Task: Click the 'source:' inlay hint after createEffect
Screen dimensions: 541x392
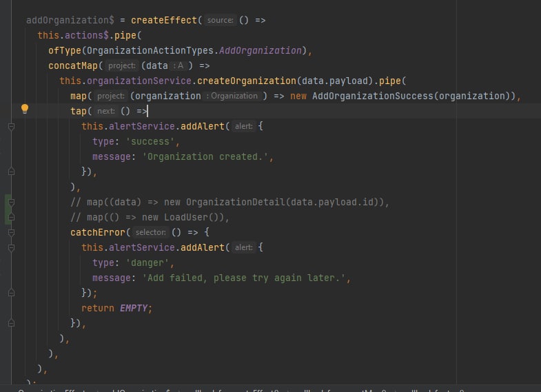Action: [220, 21]
